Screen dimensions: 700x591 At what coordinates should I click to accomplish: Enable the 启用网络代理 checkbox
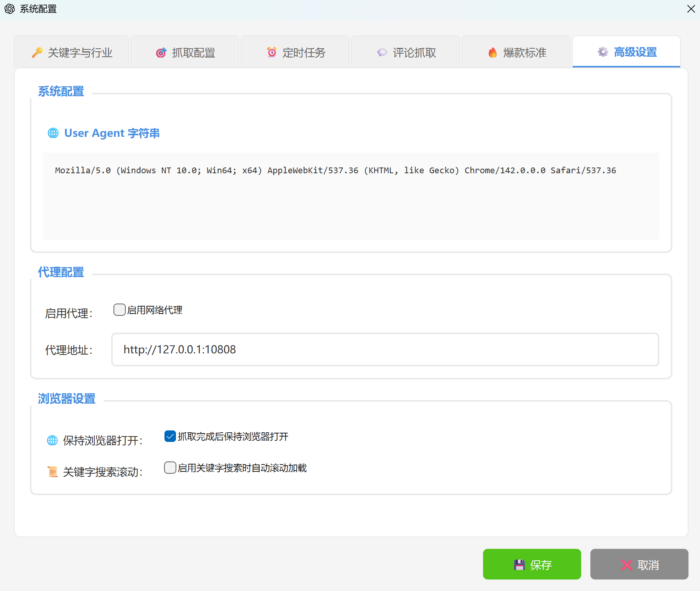pos(119,310)
